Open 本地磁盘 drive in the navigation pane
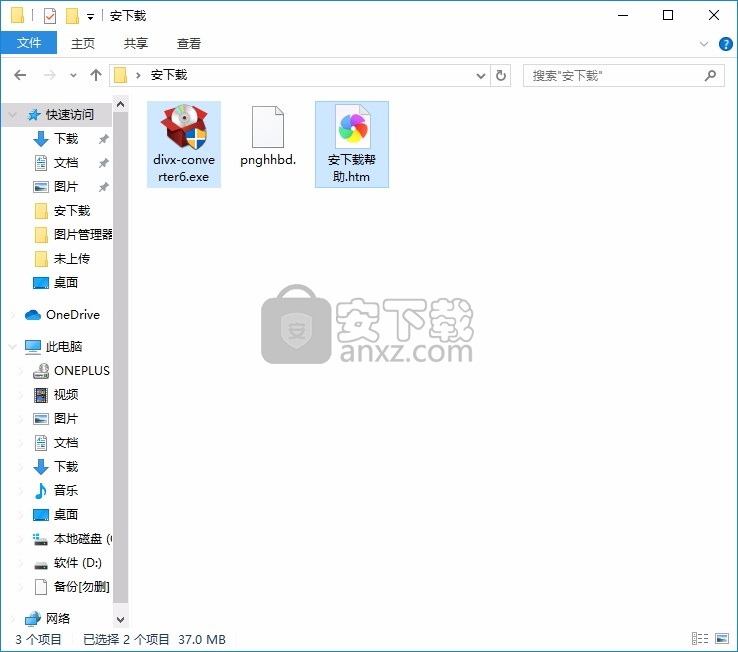Viewport: 738px width, 652px height. click(82, 539)
